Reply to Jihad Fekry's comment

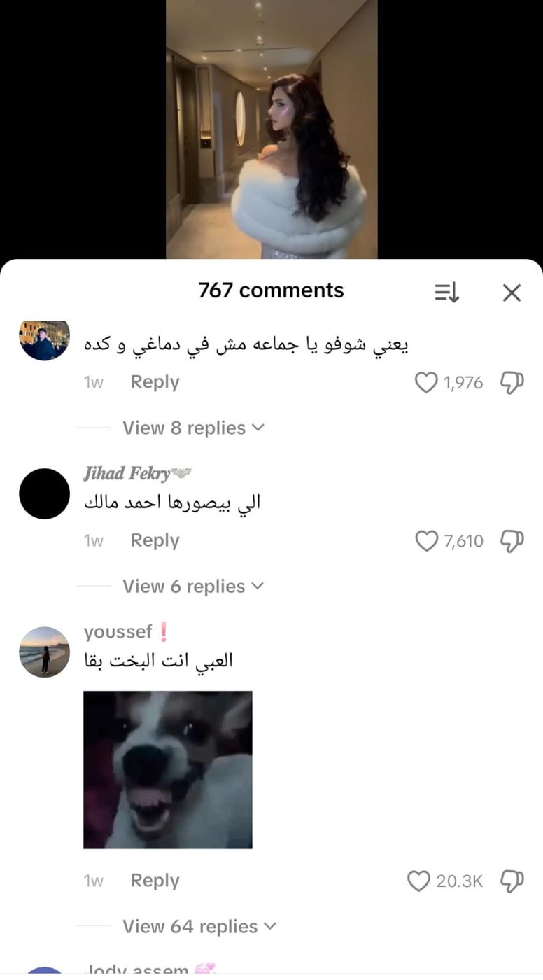coord(155,540)
